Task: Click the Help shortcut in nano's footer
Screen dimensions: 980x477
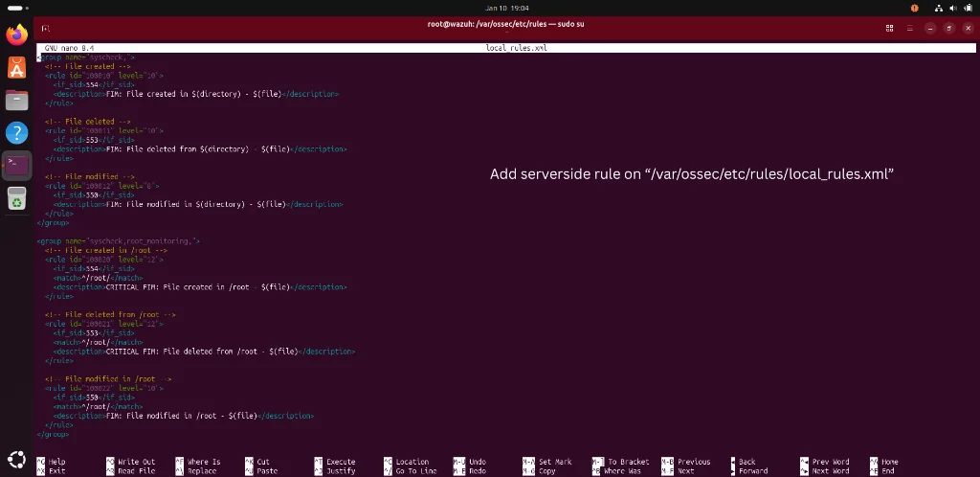Action: (56, 462)
